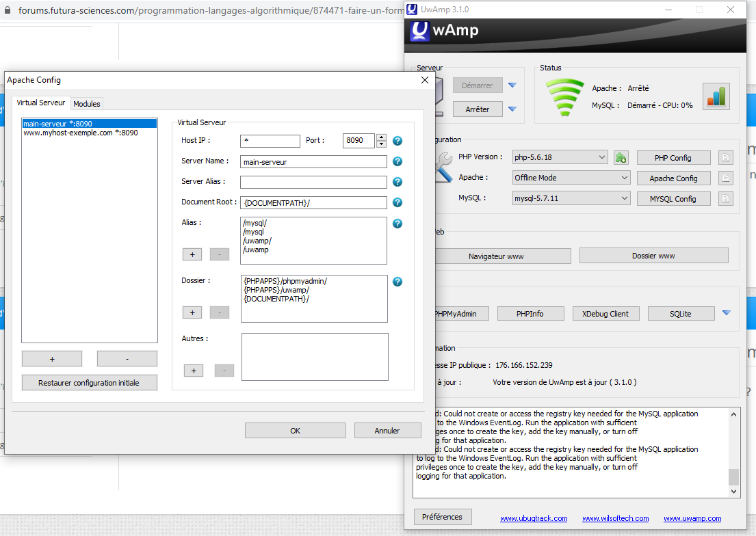Expand the Arrêter dropdown arrow
756x536 pixels.
click(x=512, y=109)
